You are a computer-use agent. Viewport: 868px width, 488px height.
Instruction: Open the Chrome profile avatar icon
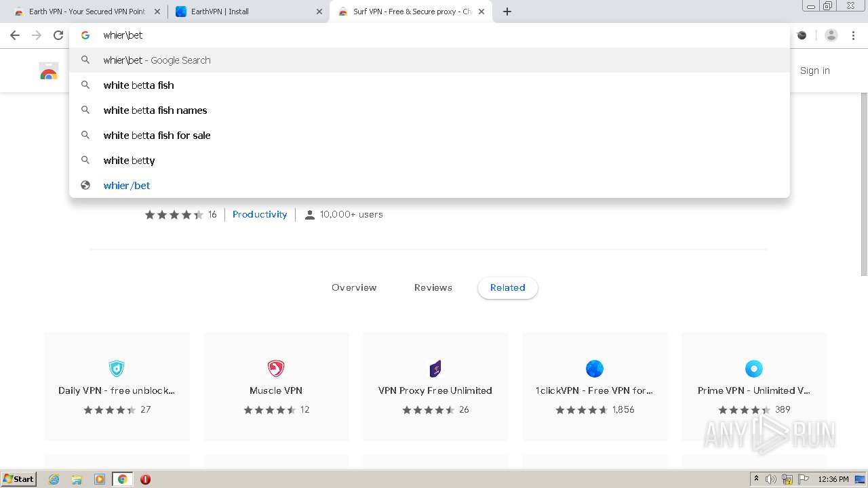[831, 35]
